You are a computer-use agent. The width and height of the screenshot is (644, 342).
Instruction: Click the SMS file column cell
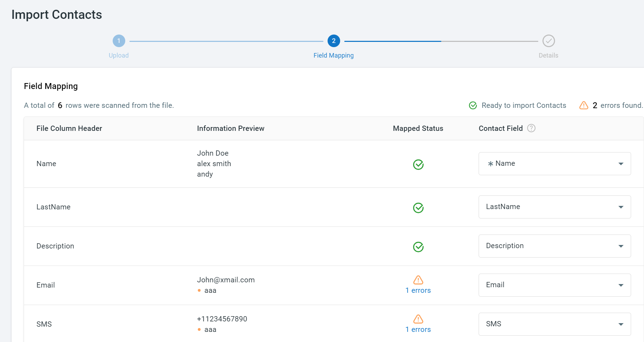[44, 324]
